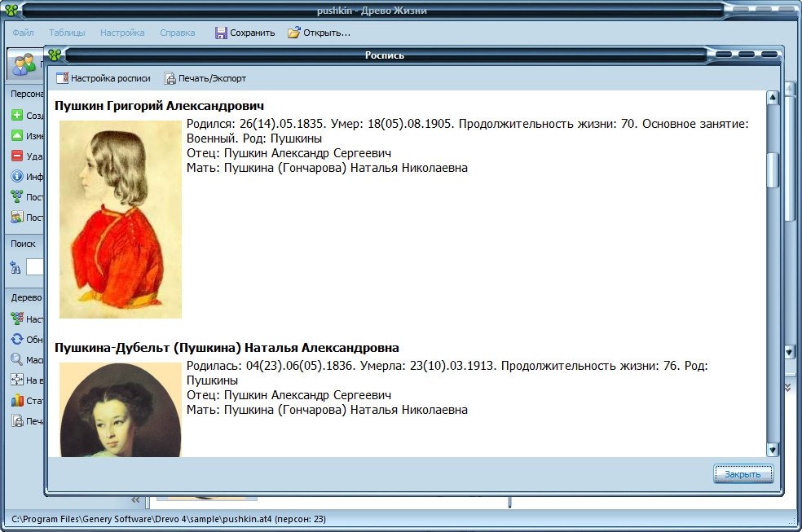Click the роспись vertical scrollbar thumb
The height and width of the screenshot is (532, 802).
point(773,169)
